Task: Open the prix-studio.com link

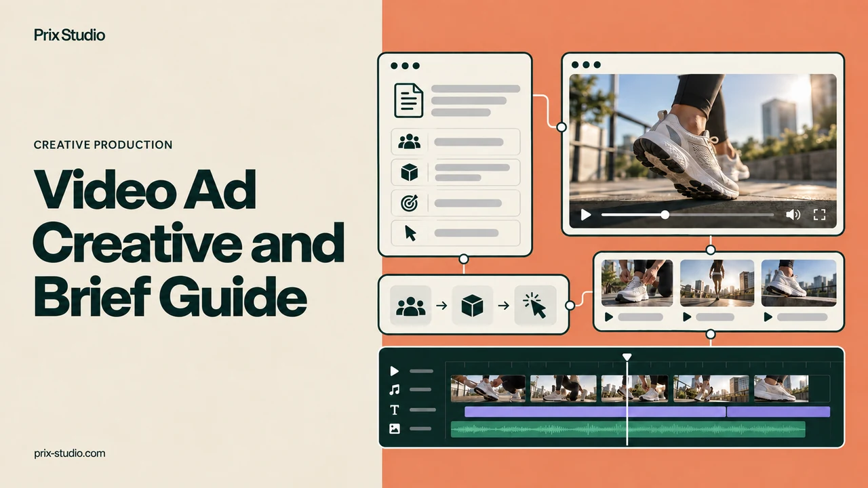Action: (69, 453)
